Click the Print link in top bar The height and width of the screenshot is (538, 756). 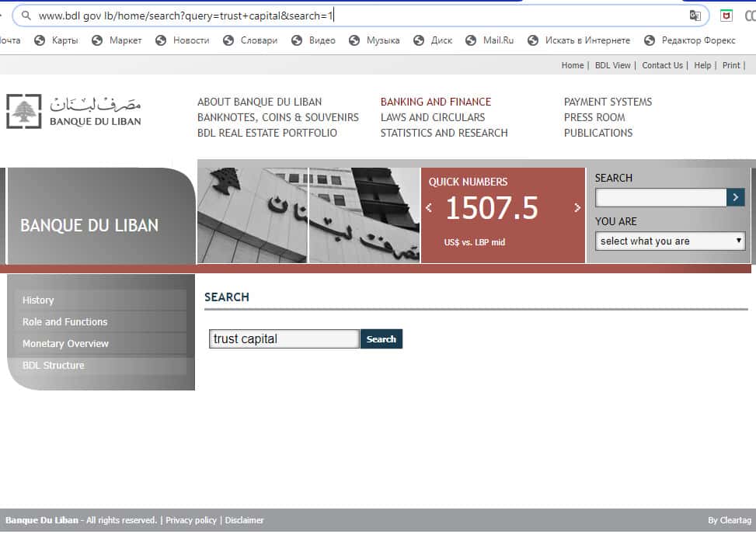point(731,65)
